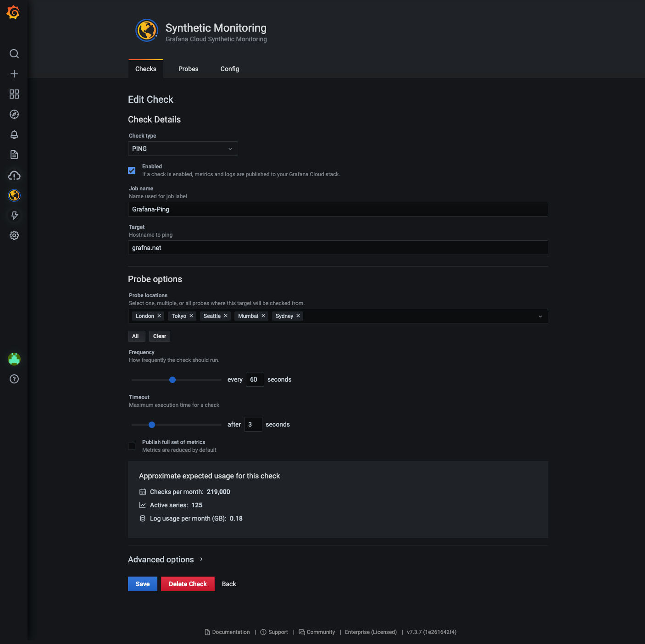Viewport: 645px width, 644px height.
Task: Open the Help question mark icon
Action: 14,379
